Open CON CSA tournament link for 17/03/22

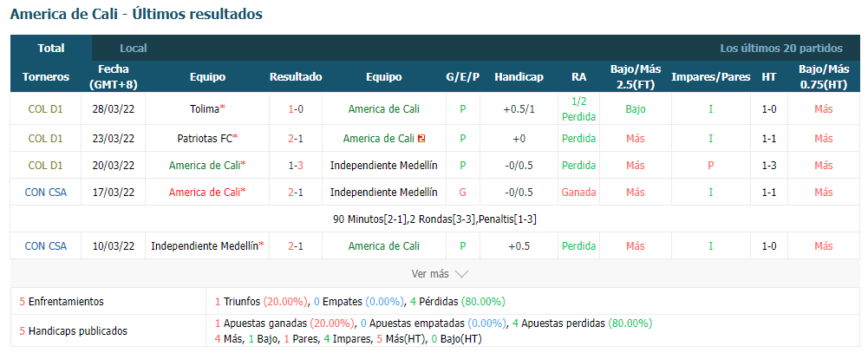point(45,192)
